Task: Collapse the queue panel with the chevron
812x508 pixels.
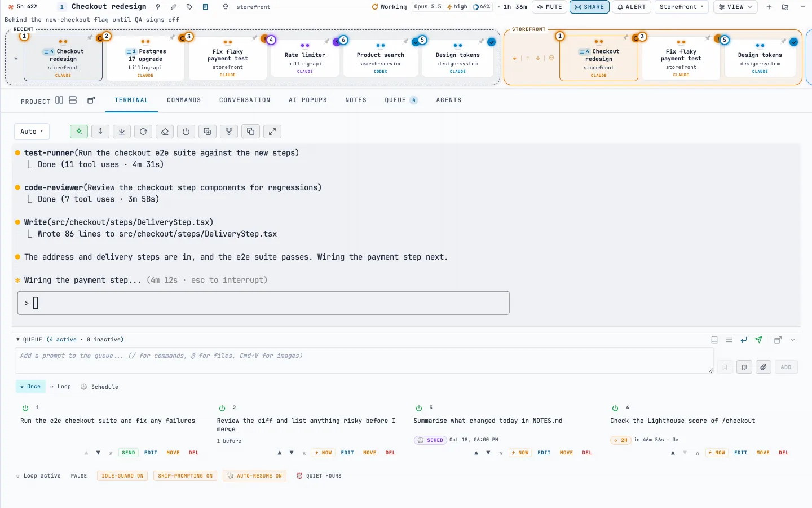Action: pos(793,340)
